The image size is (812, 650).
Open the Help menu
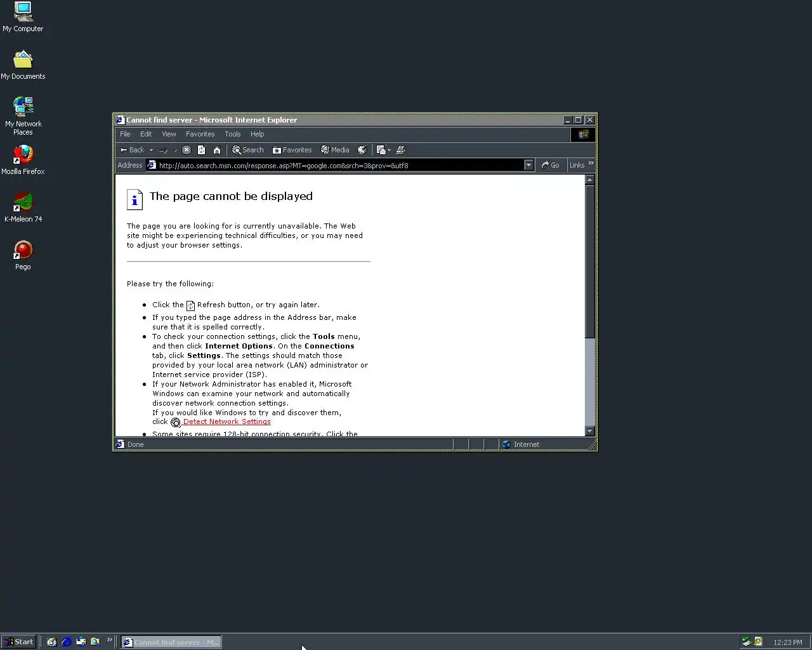click(x=257, y=134)
